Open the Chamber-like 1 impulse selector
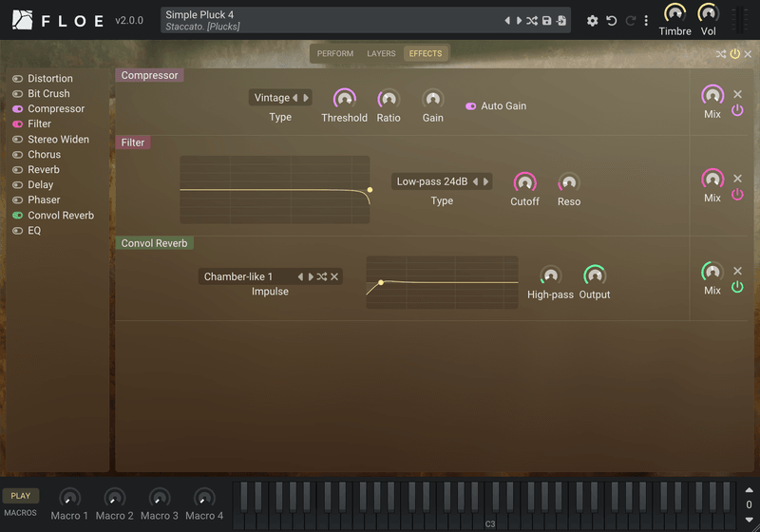760x532 pixels. 238,276
